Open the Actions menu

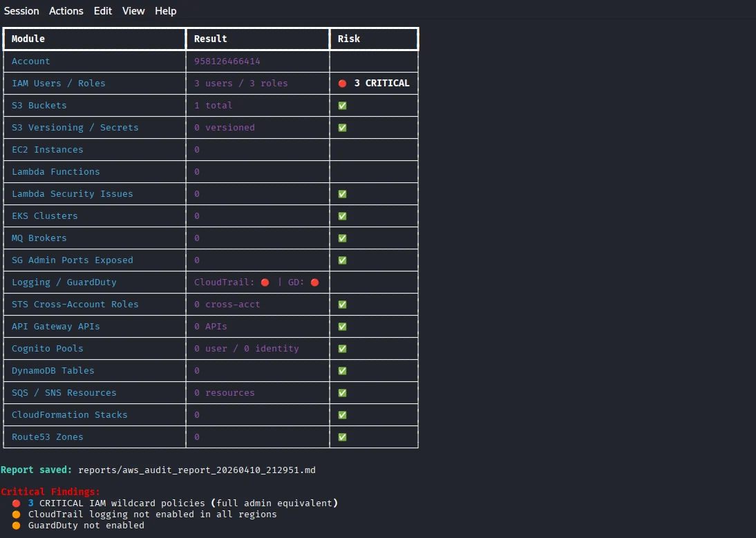[x=66, y=10]
